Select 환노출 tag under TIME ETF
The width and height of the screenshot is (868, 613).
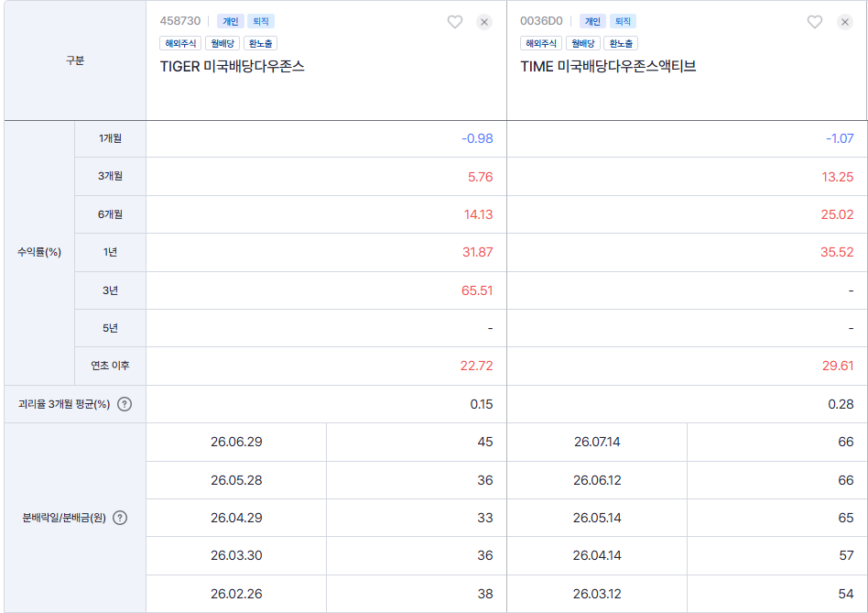pos(621,43)
